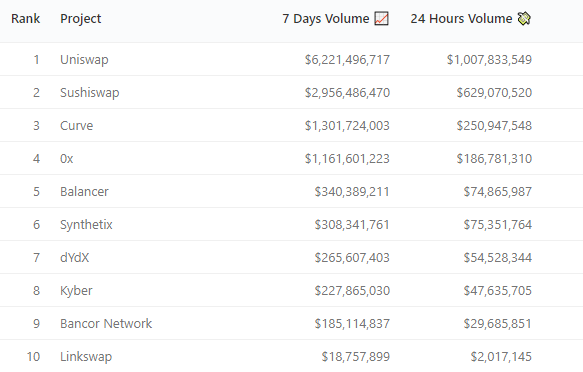This screenshot has height=372, width=583.
Task: Open the Uniswap project
Action: click(x=84, y=59)
